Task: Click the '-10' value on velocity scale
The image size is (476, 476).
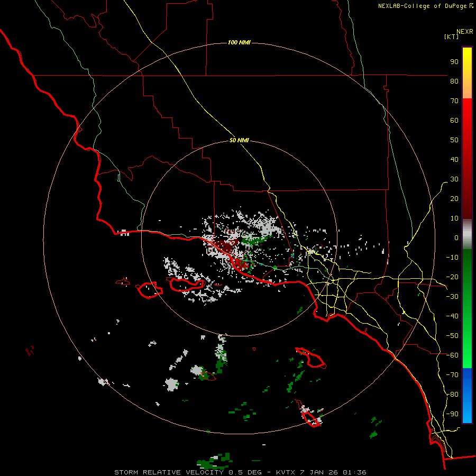Action: click(x=452, y=258)
